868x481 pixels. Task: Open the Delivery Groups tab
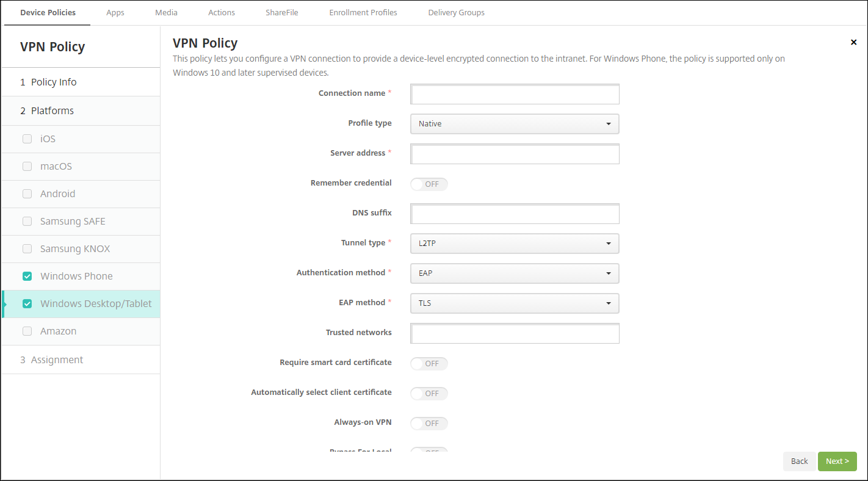click(456, 12)
